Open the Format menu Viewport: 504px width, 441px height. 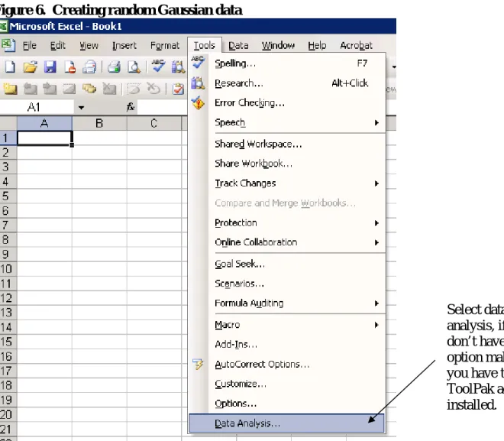pyautogui.click(x=165, y=46)
